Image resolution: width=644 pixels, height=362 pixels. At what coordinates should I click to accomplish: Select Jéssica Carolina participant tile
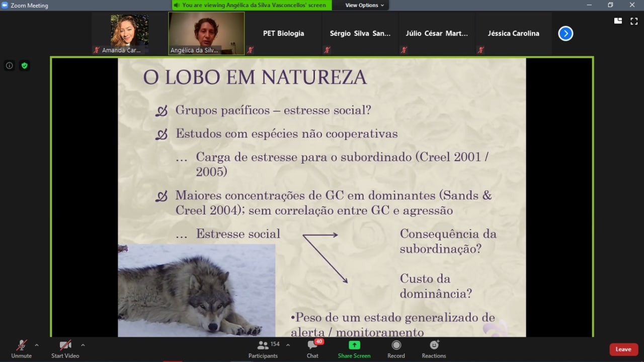click(x=514, y=33)
